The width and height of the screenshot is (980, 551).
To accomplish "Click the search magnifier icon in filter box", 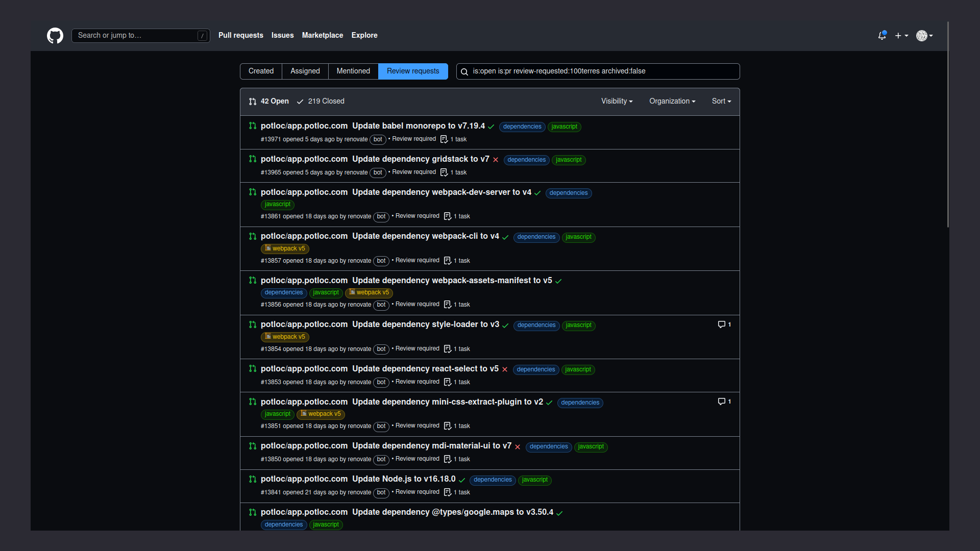I will pyautogui.click(x=464, y=72).
